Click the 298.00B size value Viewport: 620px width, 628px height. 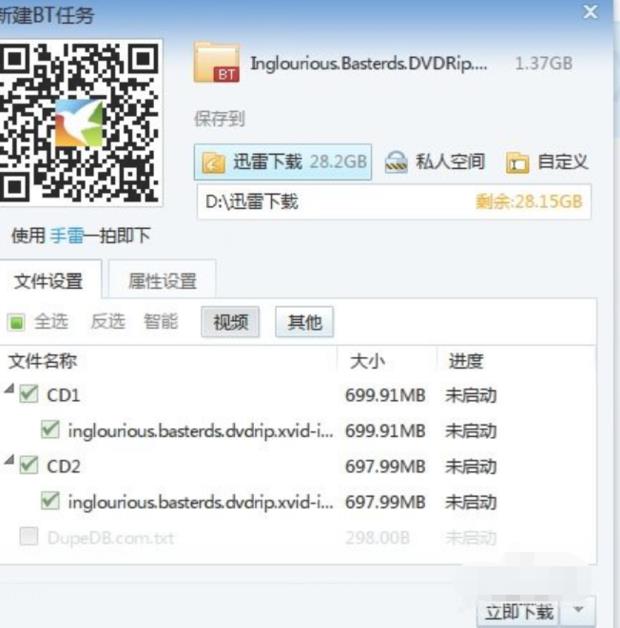(378, 538)
